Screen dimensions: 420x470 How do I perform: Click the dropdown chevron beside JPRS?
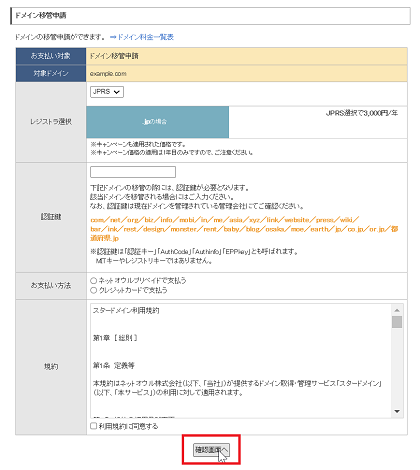point(117,92)
